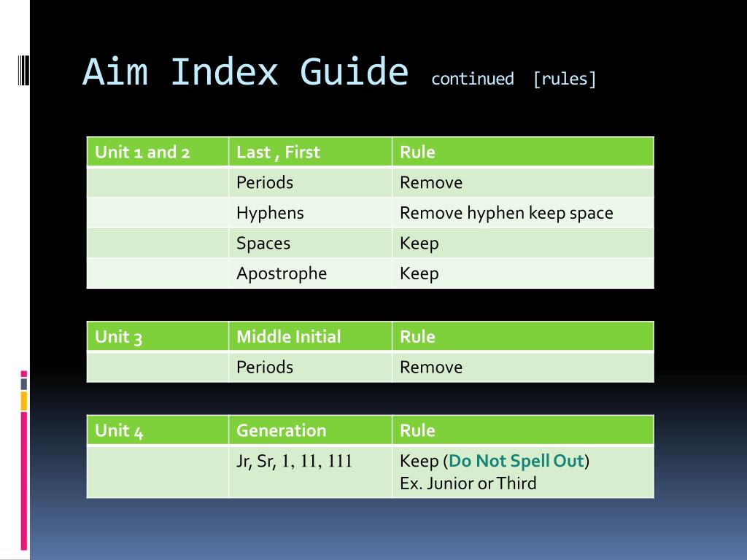The width and height of the screenshot is (747, 560).
Task: Click 'Rule' header in the Unit 4 table
Action: coord(523,430)
